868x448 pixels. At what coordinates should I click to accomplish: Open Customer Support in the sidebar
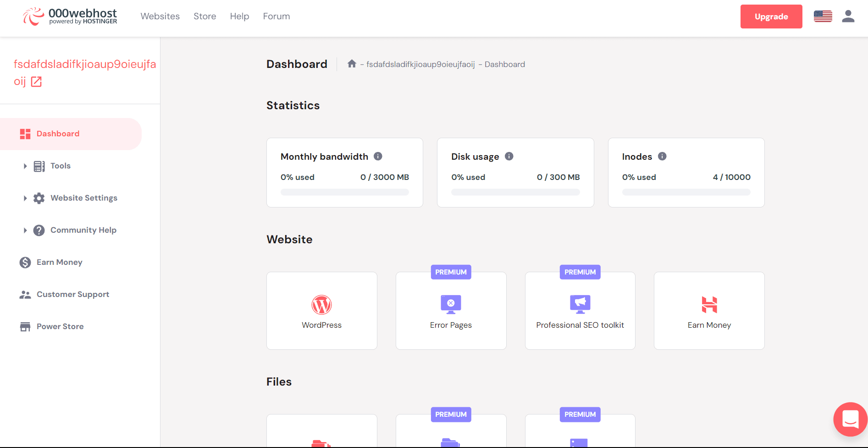[73, 294]
